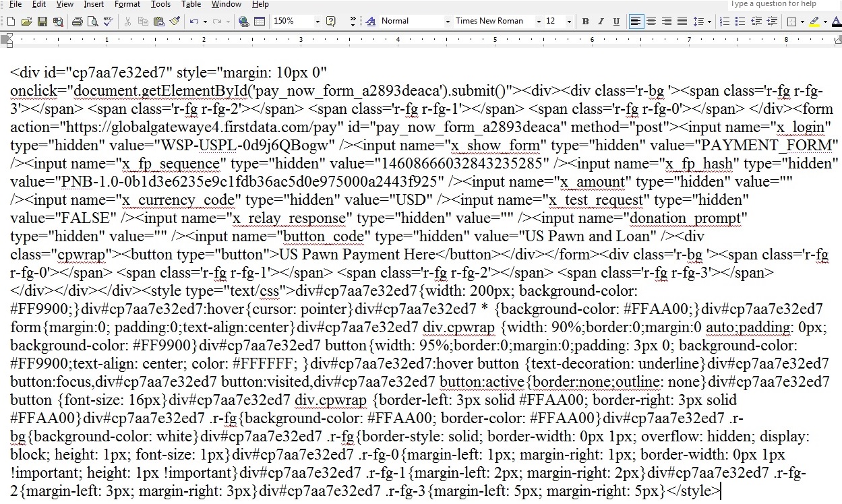Apply the yellow highlight color

tap(814, 22)
